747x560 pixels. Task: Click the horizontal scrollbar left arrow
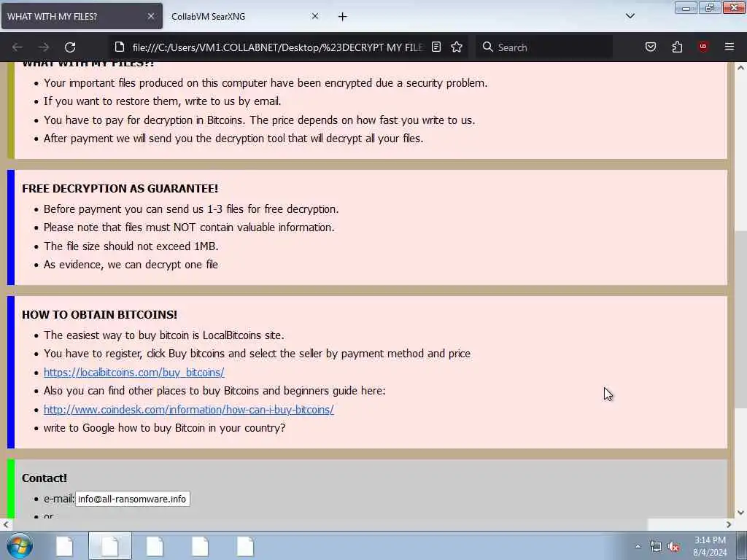(x=5, y=525)
